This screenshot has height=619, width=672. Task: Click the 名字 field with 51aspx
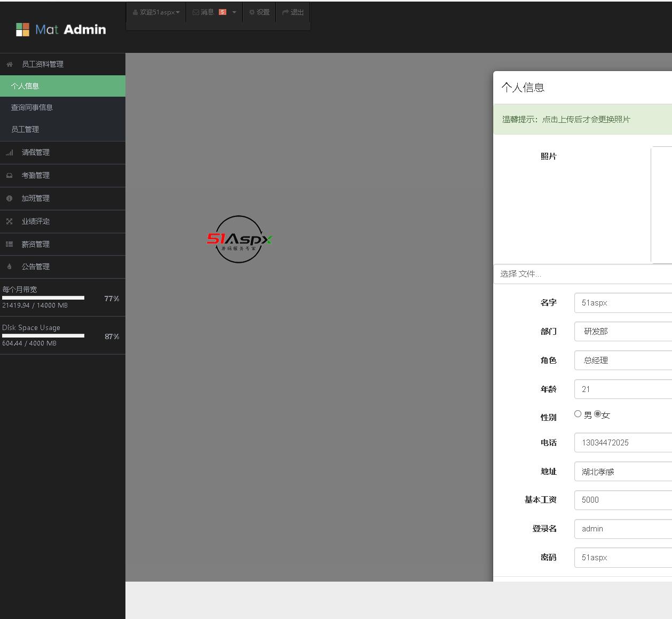tap(623, 302)
